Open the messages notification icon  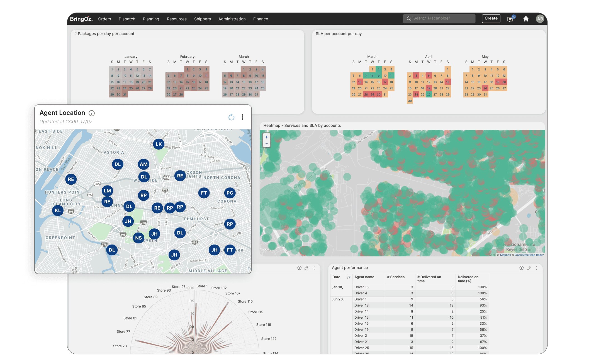(x=511, y=19)
